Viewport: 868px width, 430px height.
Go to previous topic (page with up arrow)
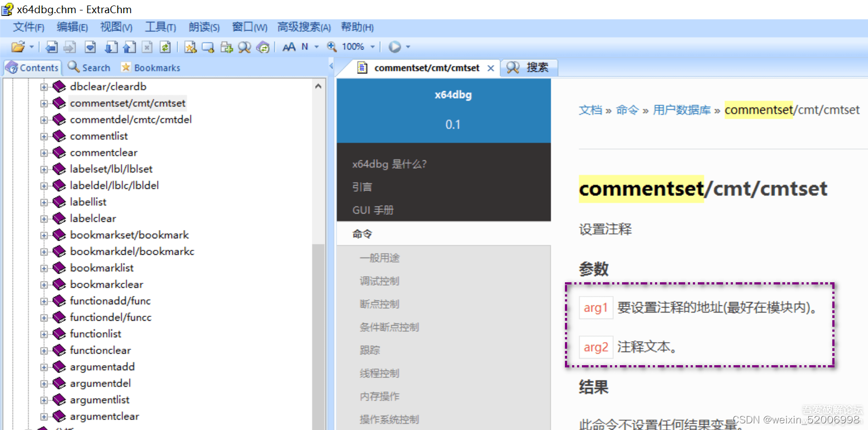[130, 47]
